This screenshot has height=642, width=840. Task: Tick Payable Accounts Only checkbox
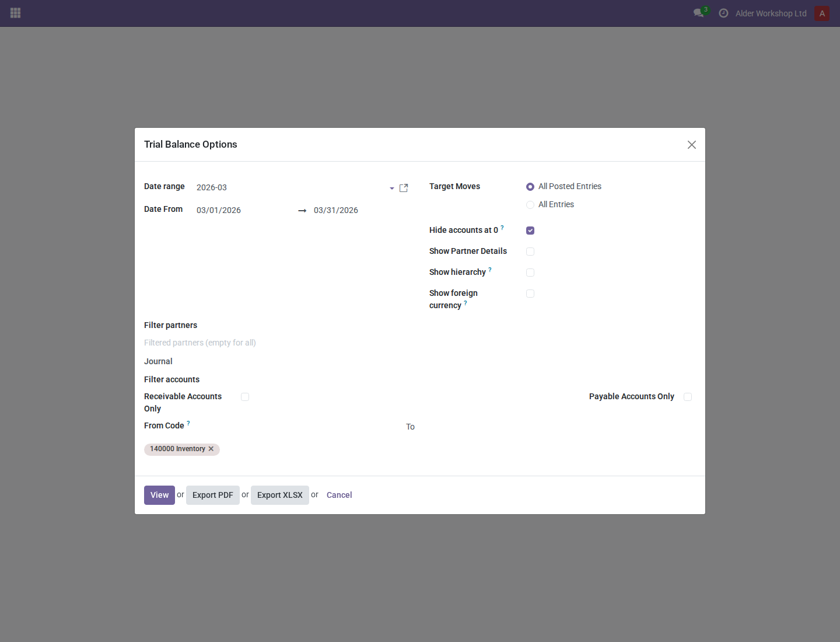click(x=688, y=397)
